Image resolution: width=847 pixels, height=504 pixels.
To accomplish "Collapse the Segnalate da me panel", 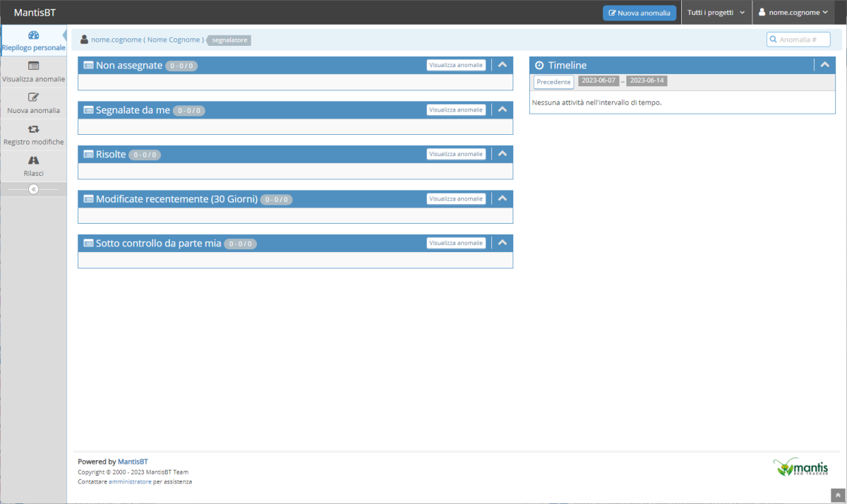I will (503, 109).
